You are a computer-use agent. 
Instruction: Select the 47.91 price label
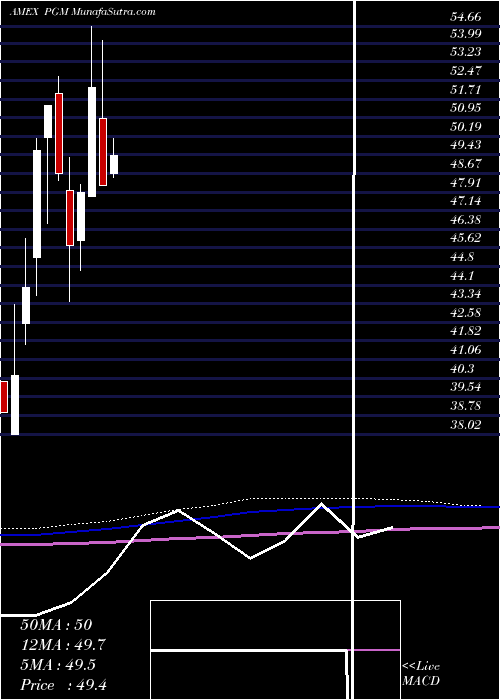466,182
